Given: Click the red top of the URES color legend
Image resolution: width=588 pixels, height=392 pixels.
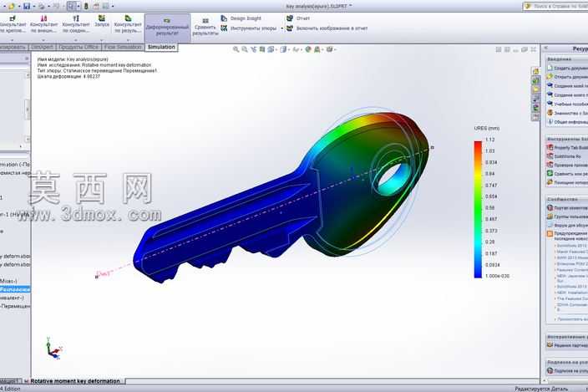Looking at the screenshot, I should click(478, 145).
